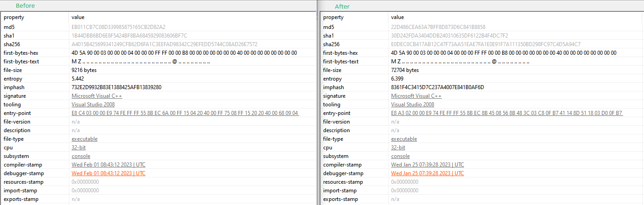The width and height of the screenshot is (644, 205).
Task: Open the Jan 25 2023 compiler-stamp link
Action: coord(427,165)
